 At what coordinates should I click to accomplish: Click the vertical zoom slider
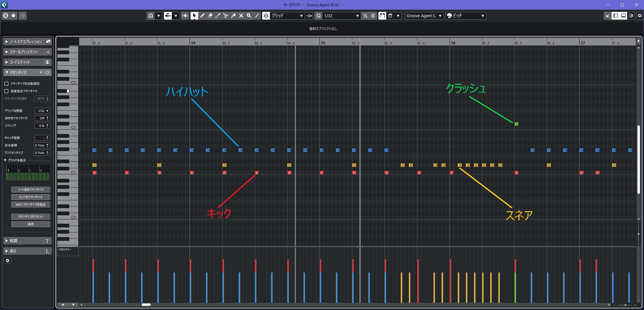638,234
